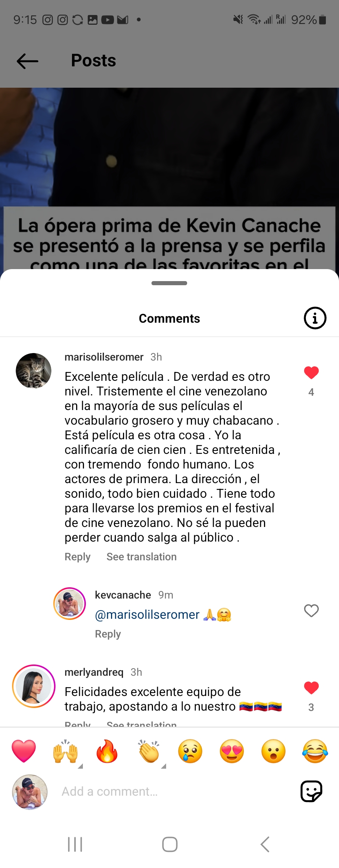Open the sticker picker icon
Viewport: 339px width, 868px height.
coord(311,791)
